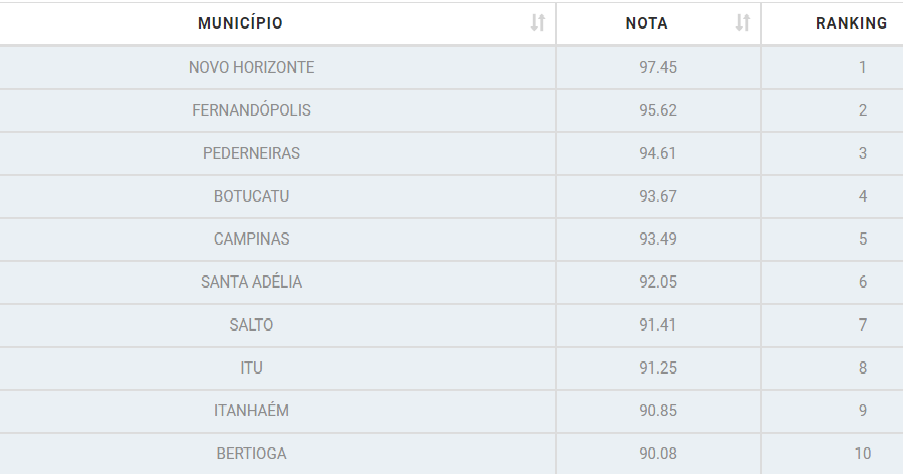Select the 93.49 nota value
903x474 pixels.
[658, 240]
